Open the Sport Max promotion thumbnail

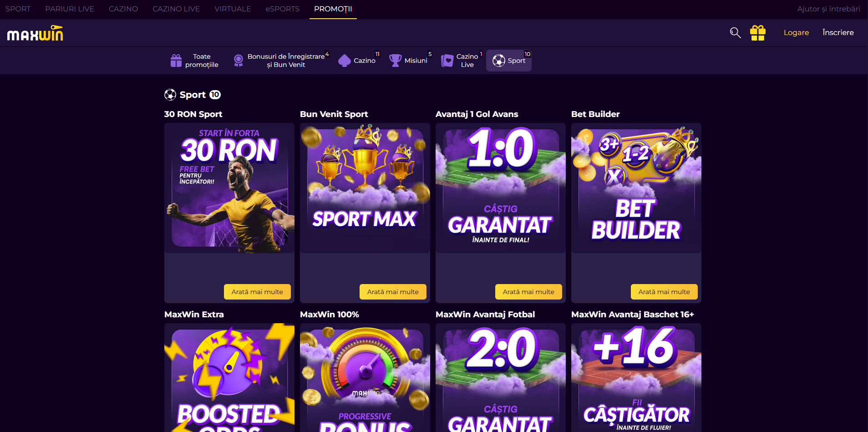[365, 188]
